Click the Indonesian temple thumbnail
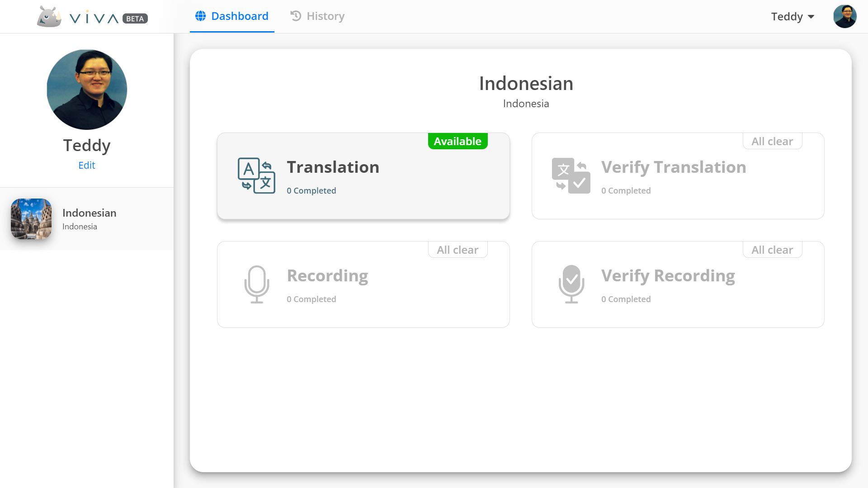The image size is (868, 488). (x=31, y=219)
